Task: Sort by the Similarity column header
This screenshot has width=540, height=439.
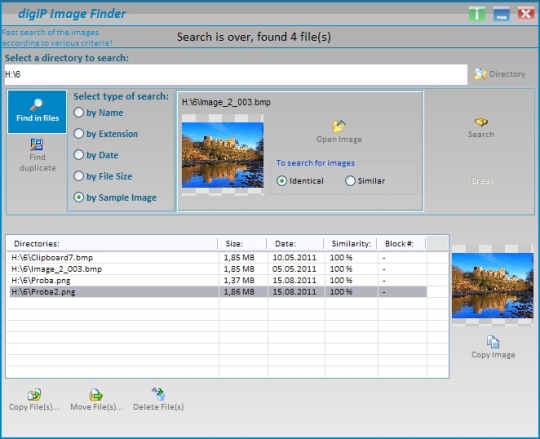Action: [x=350, y=244]
